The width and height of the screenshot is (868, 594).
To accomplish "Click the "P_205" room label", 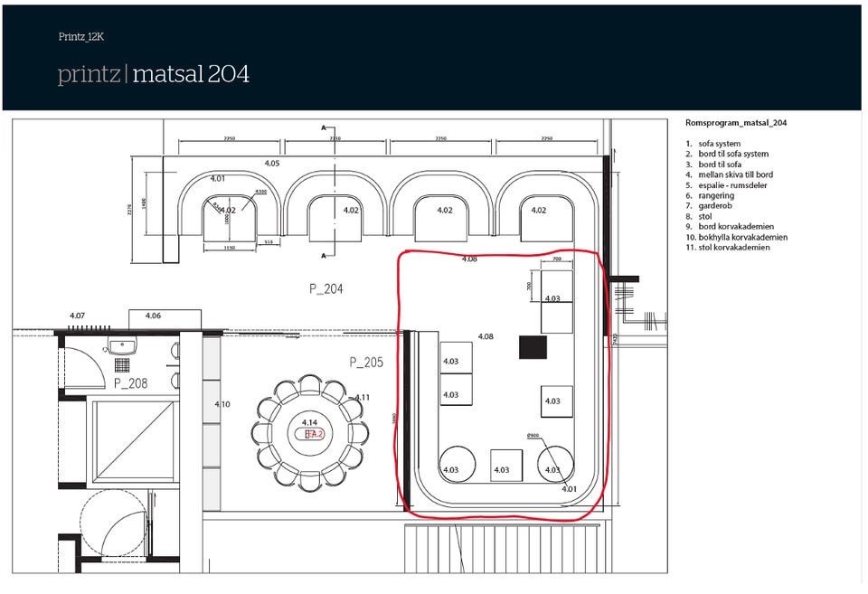I will tap(366, 362).
